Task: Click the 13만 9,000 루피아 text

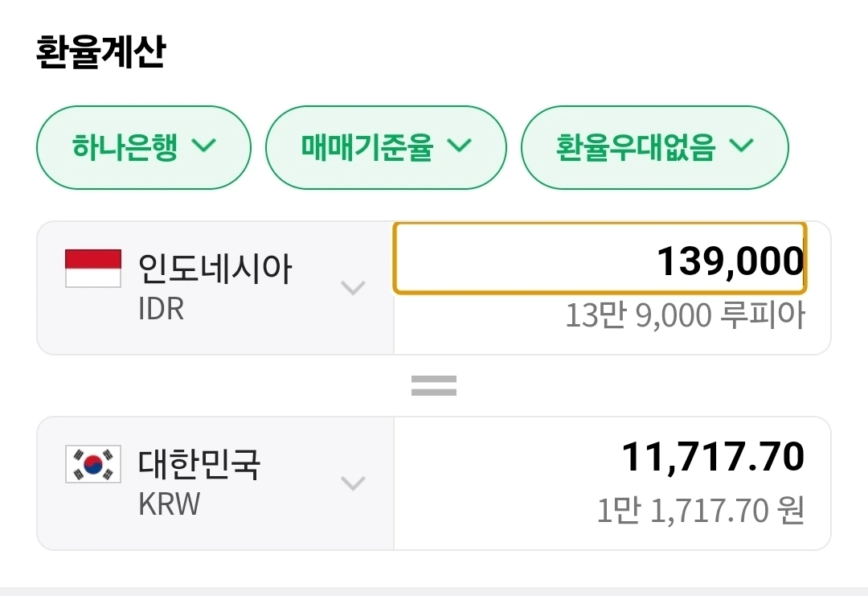Action: tap(685, 315)
